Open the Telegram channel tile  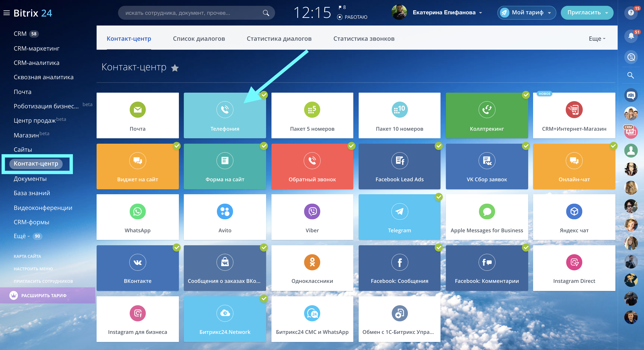pos(399,217)
